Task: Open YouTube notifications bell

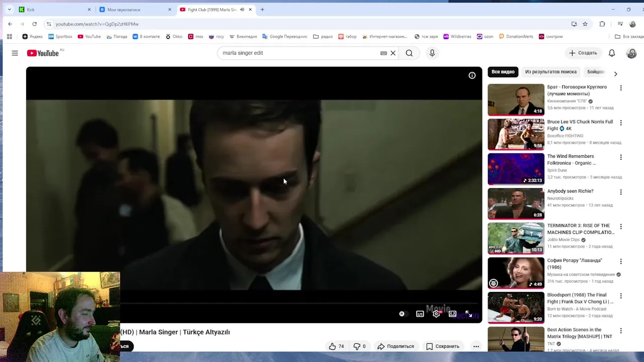Action: pos(612,53)
